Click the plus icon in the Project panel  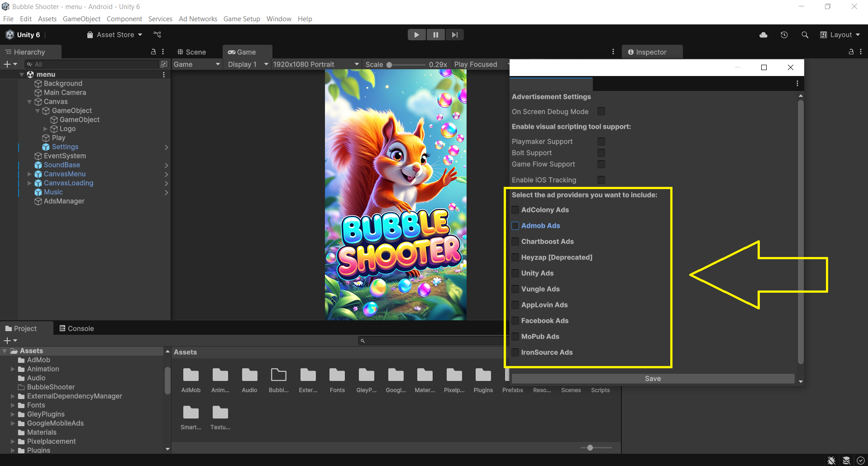coord(7,341)
